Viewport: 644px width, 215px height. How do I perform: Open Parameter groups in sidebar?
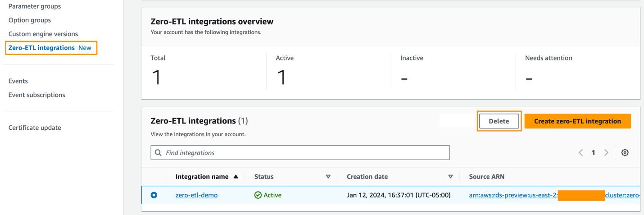click(35, 6)
